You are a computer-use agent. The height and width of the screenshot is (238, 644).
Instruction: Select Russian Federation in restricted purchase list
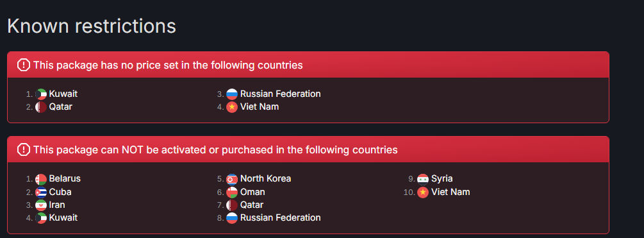click(281, 217)
